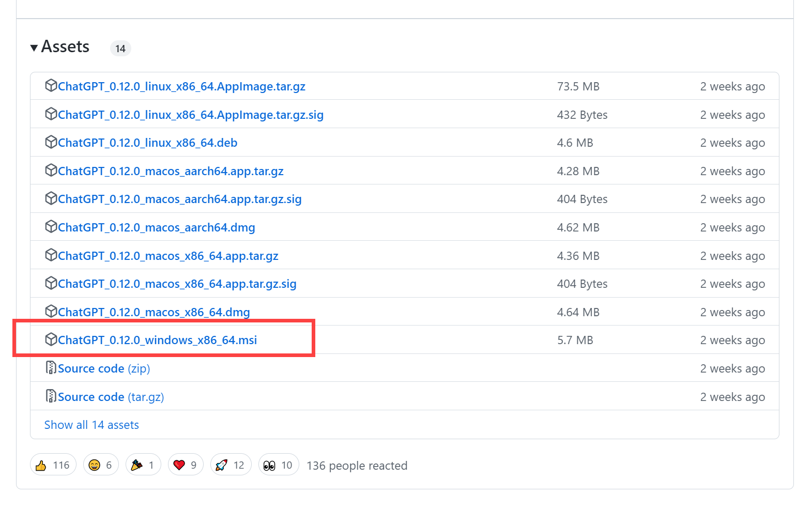This screenshot has width=812, height=510.
Task: Click package icon beside linux AppImage.tar.gz.sig
Action: point(51,114)
